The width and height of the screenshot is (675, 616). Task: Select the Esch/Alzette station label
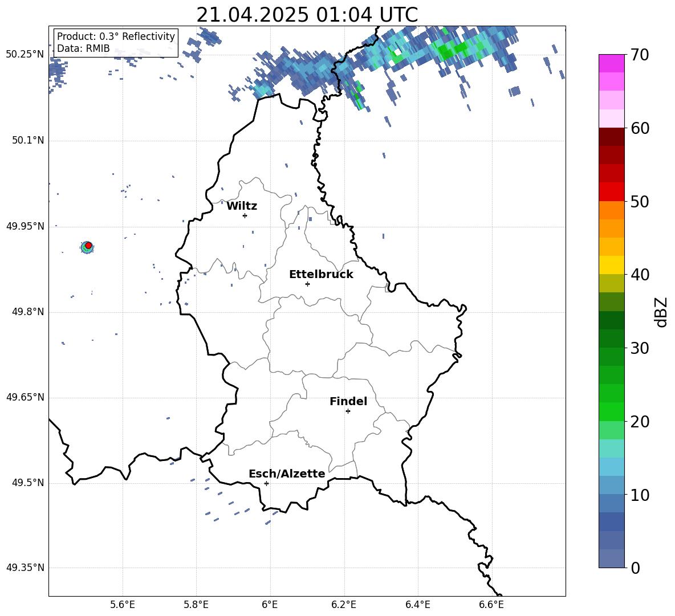[287, 474]
